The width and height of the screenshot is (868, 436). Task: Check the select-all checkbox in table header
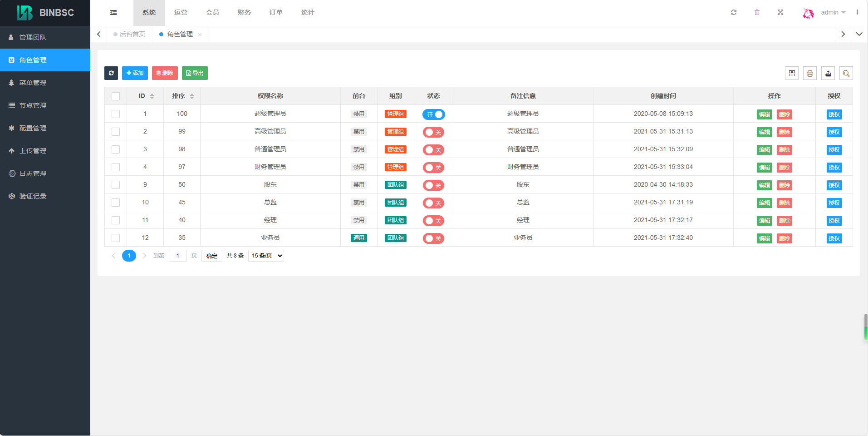116,96
